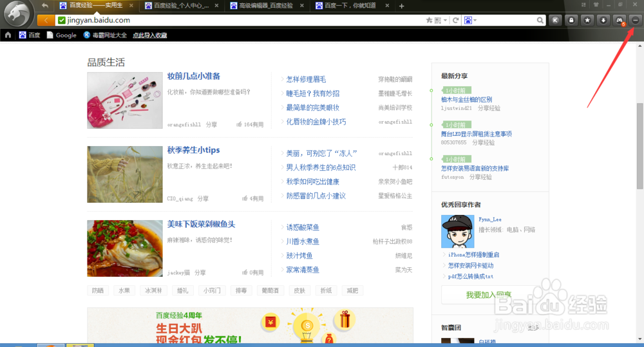Open 舞台LED显示屏租赁注意事项 link
Image resolution: width=644 pixels, height=347 pixels.
477,134
